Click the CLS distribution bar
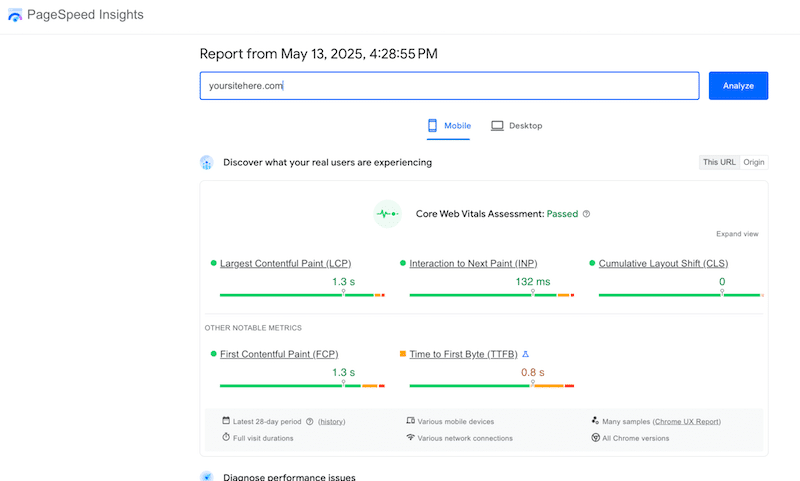800x481 pixels. click(681, 295)
